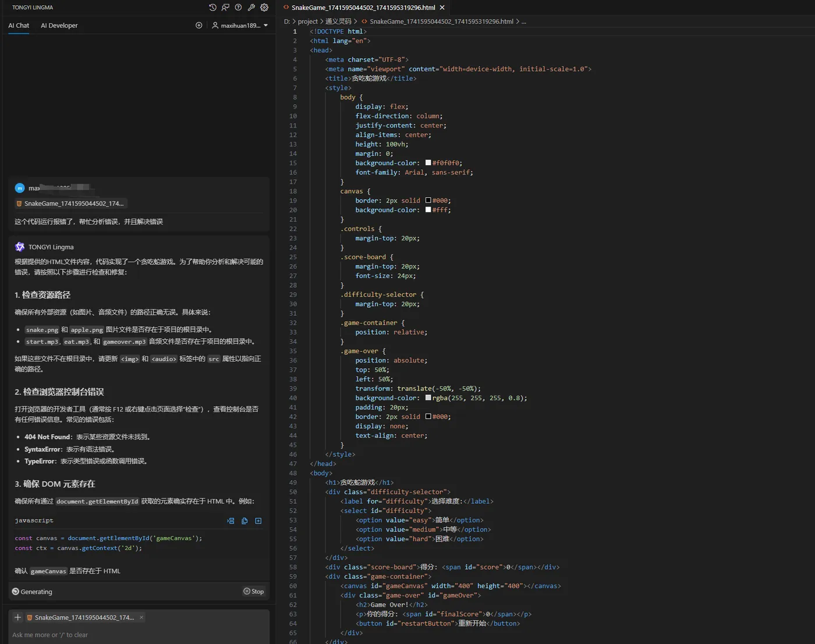Viewport: 815px width, 644px height.
Task: Click the user profile icon beside maxihuan189
Action: tap(215, 26)
